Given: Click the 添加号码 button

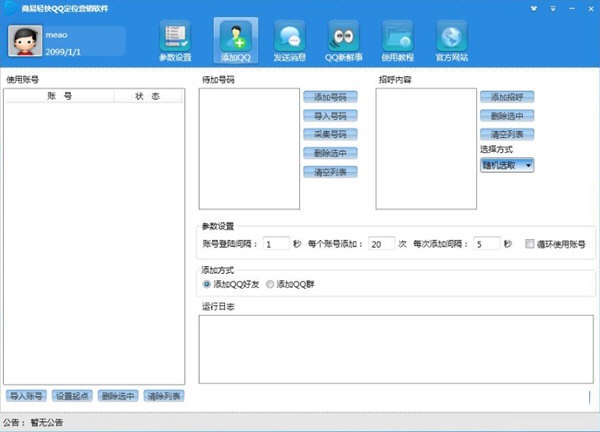Looking at the screenshot, I should pos(330,97).
